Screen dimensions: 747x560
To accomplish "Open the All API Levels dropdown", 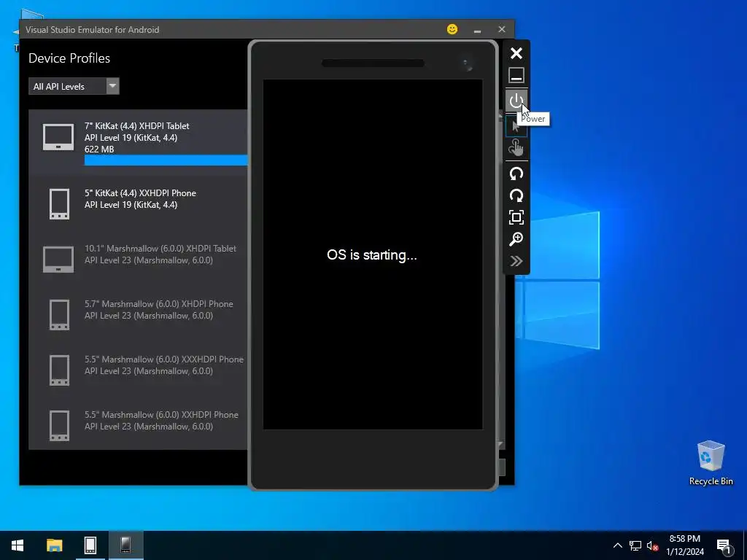I will pos(74,86).
